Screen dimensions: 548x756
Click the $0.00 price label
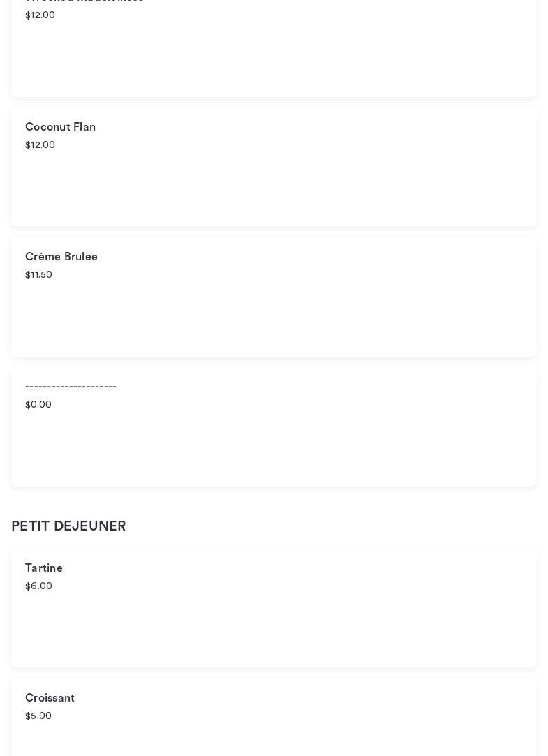click(x=38, y=405)
